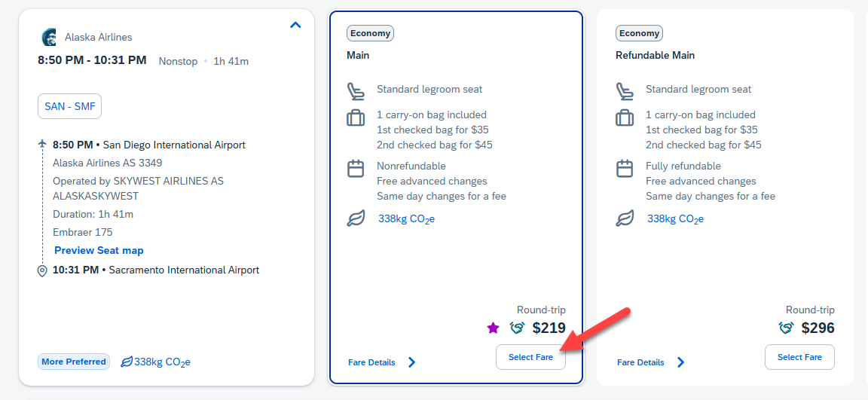868x400 pixels.
Task: Click the luggage icon in Main fare
Action: click(x=356, y=118)
